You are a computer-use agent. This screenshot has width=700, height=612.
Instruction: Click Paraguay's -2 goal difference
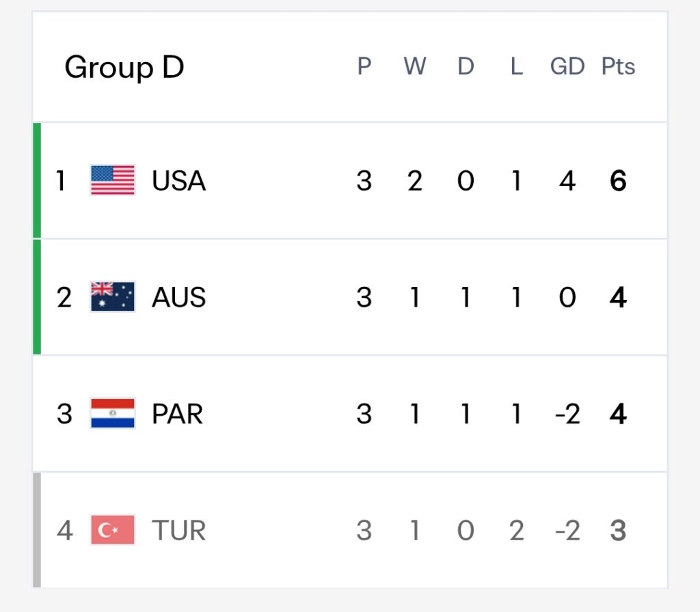click(x=567, y=414)
